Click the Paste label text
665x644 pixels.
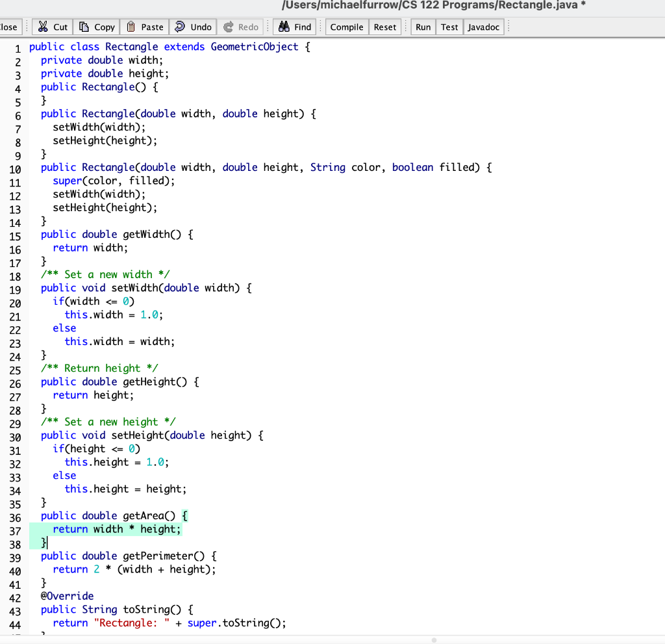pyautogui.click(x=152, y=27)
